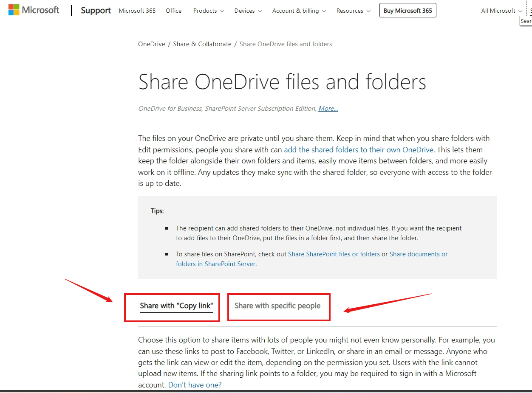
Task: Open 'add the shared folders to their own OneDrive'
Action: tap(359, 149)
